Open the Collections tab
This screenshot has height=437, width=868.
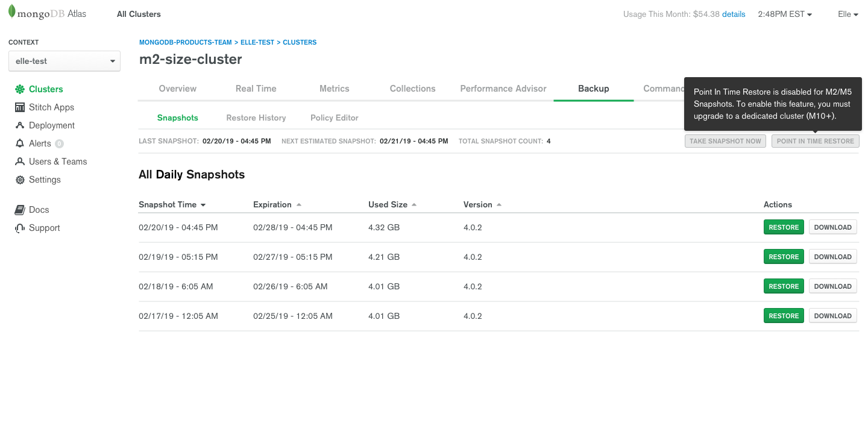coord(413,89)
